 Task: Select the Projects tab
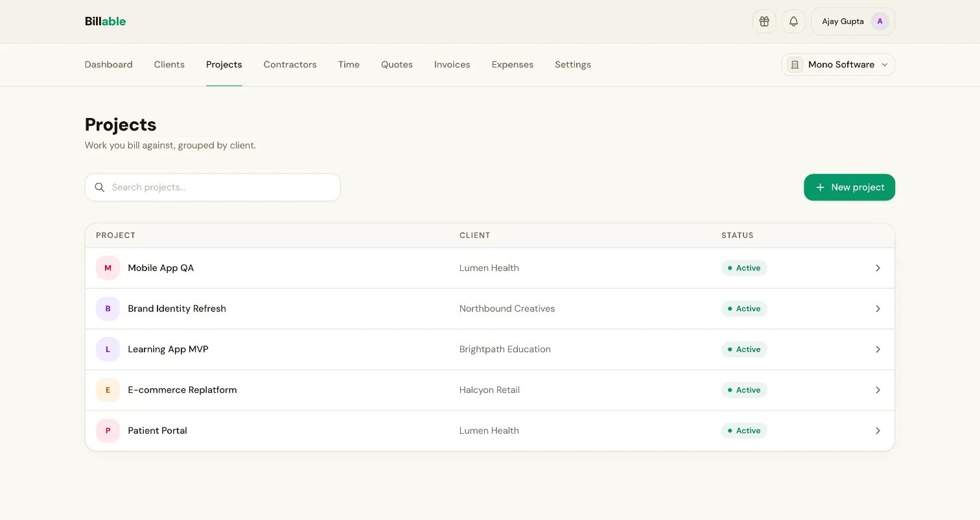(x=224, y=65)
